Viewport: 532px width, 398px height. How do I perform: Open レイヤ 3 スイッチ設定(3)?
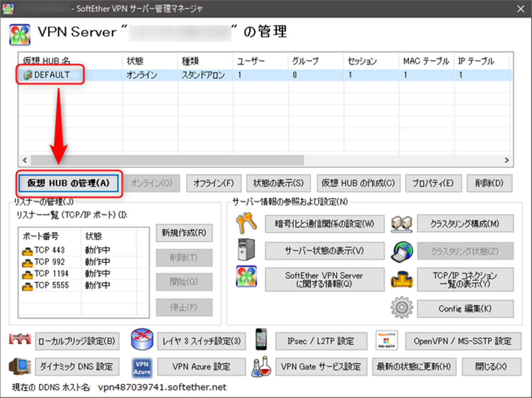pyautogui.click(x=202, y=341)
